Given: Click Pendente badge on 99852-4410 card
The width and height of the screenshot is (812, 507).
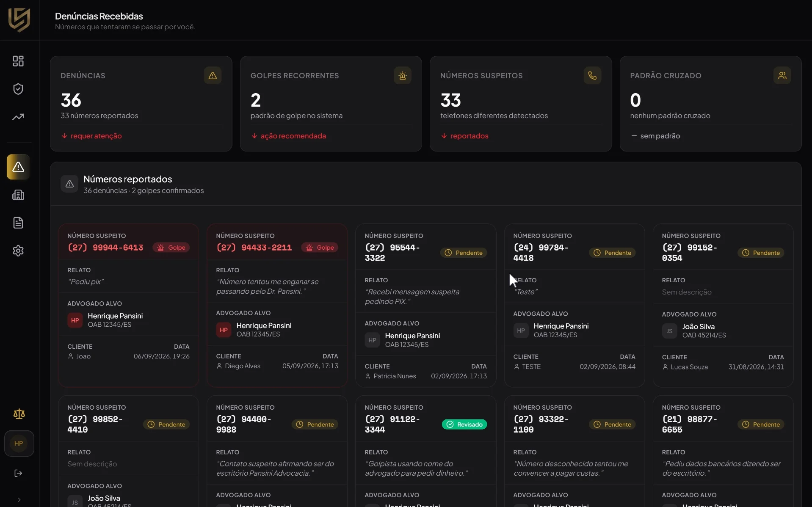Looking at the screenshot, I should (167, 424).
